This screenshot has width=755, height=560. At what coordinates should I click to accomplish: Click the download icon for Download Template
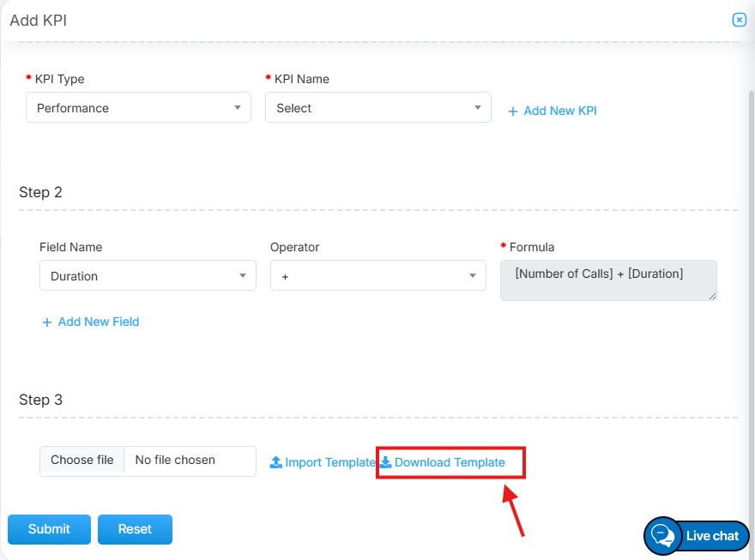386,462
